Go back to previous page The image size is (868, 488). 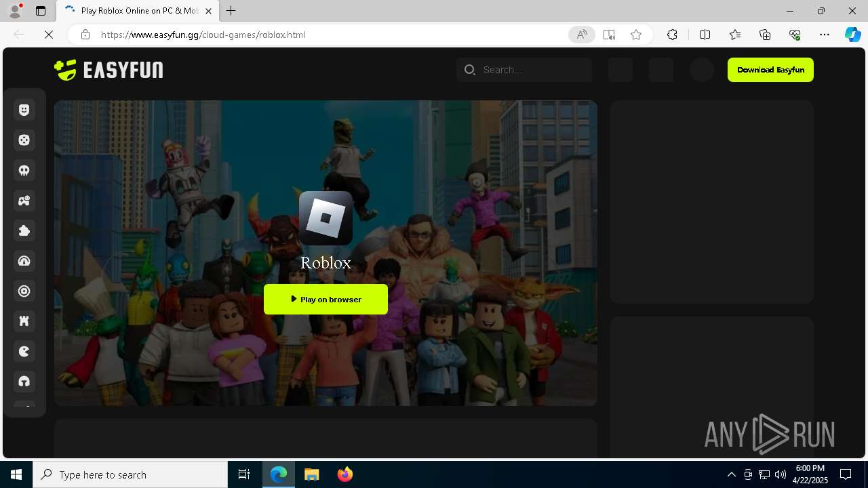(19, 35)
